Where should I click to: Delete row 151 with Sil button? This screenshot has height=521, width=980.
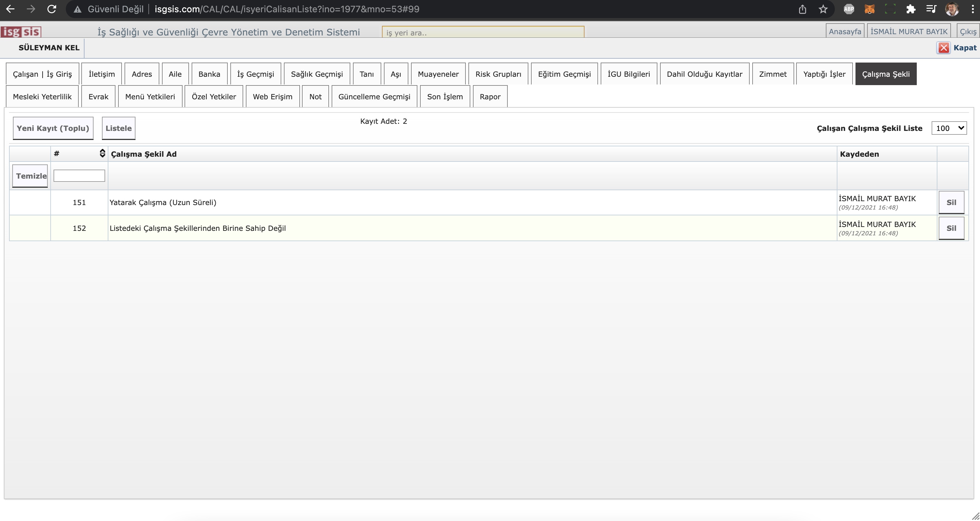point(951,202)
